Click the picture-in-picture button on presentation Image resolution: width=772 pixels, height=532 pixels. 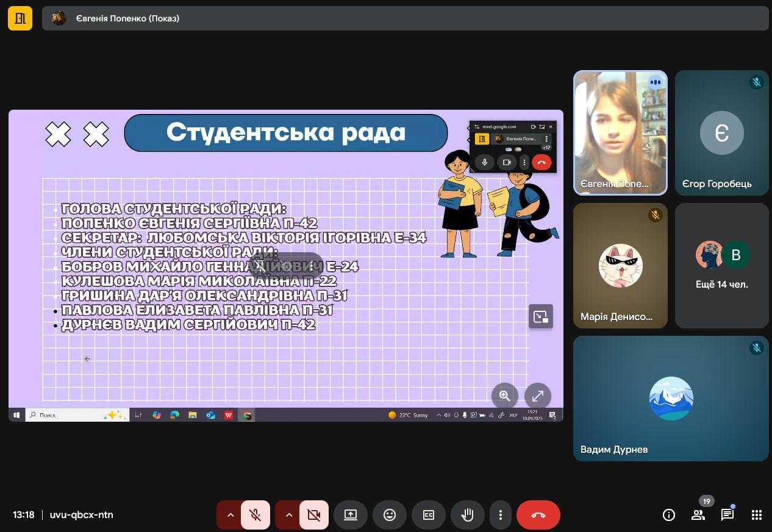[540, 316]
